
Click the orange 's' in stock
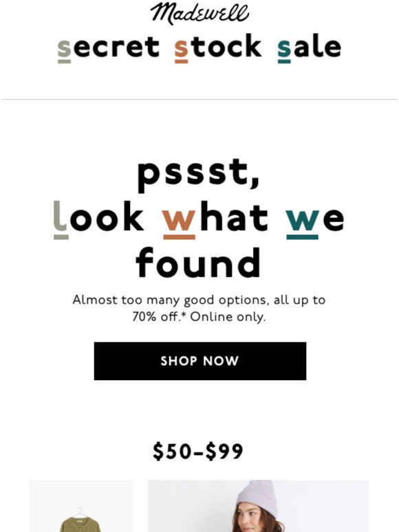(x=181, y=51)
